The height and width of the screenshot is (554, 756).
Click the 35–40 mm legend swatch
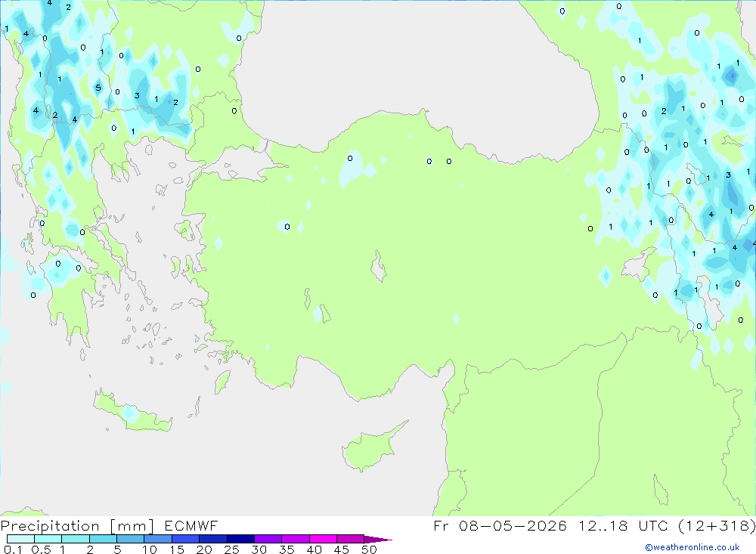[x=296, y=539]
